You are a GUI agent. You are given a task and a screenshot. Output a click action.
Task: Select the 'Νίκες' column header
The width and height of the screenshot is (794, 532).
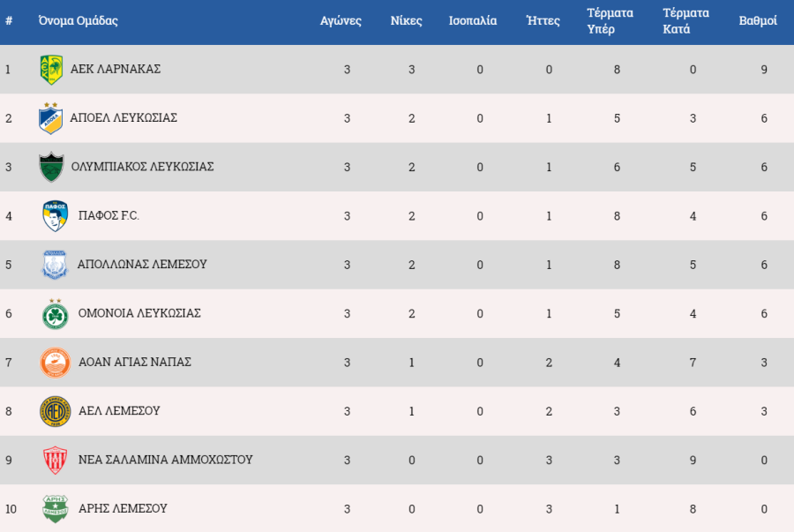[406, 21]
